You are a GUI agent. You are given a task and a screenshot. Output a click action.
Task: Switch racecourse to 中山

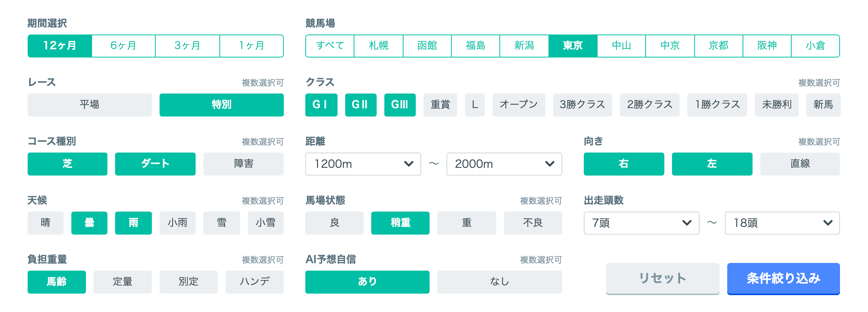[621, 46]
